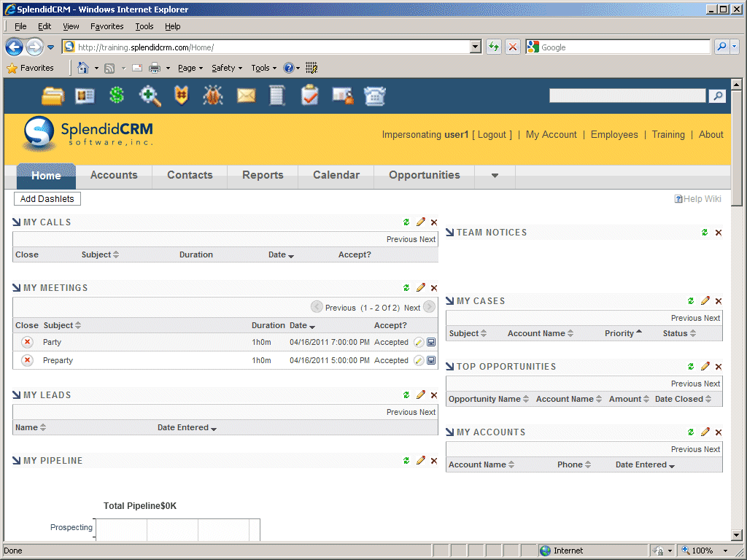Click the Logout link

tap(492, 135)
